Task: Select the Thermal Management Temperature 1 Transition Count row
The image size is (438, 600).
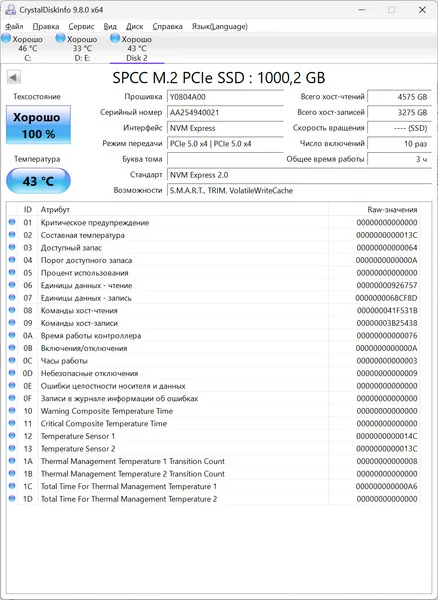Action: point(213,461)
